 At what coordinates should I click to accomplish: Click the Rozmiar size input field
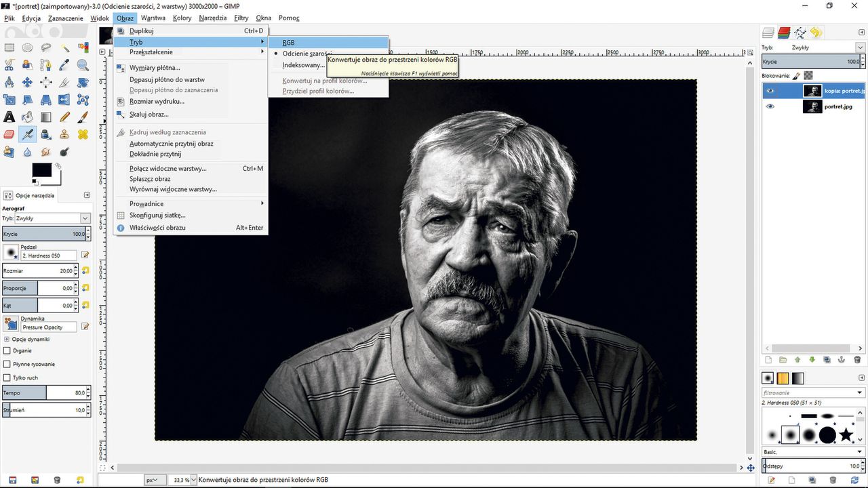pos(39,270)
